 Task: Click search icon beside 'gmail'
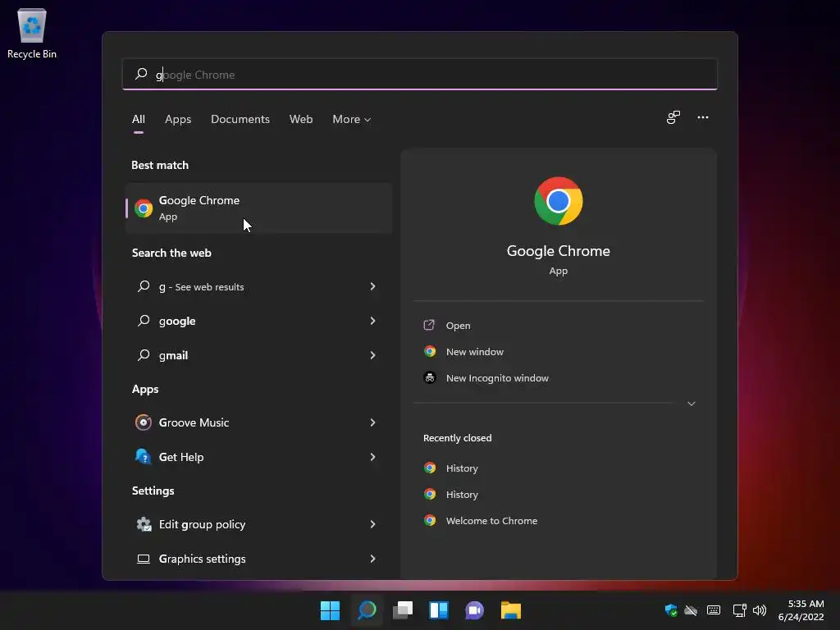point(144,354)
